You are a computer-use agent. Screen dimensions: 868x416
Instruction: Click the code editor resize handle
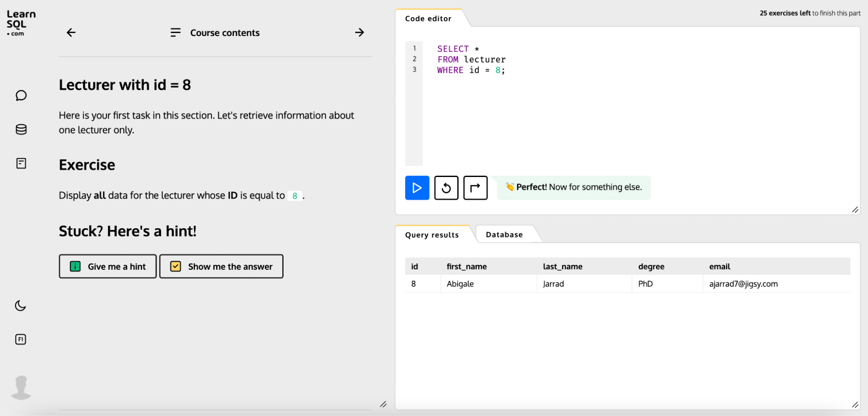(855, 210)
